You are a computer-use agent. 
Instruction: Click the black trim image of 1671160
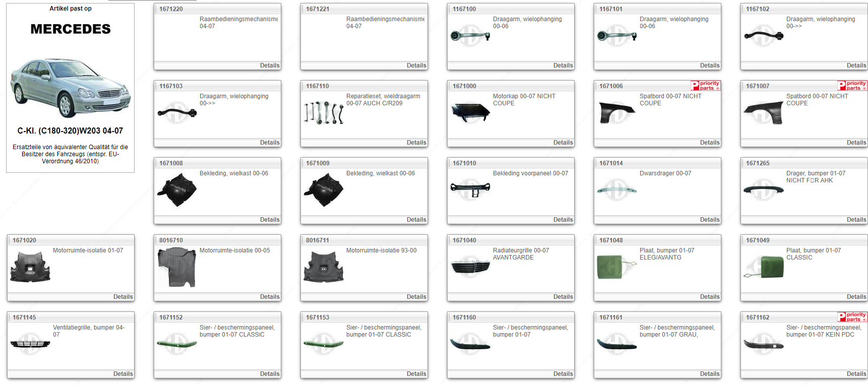470,344
